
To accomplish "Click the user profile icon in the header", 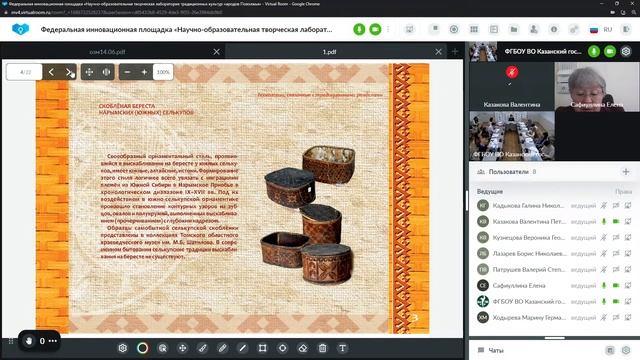I will pyautogui.click(x=533, y=29).
